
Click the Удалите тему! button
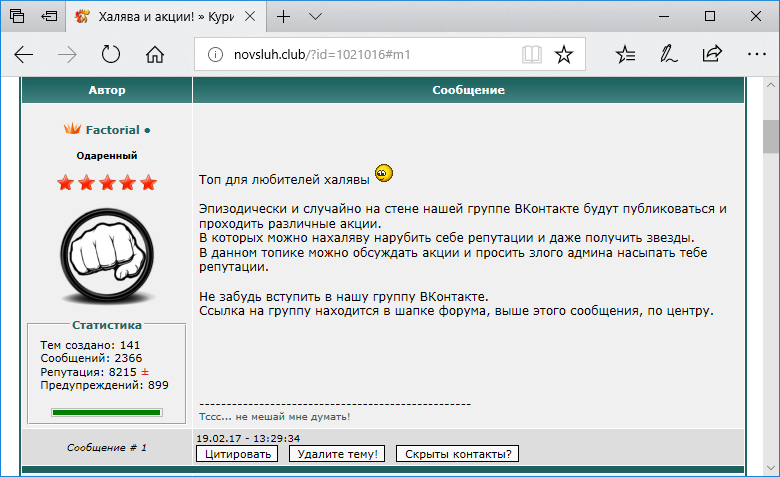click(336, 454)
